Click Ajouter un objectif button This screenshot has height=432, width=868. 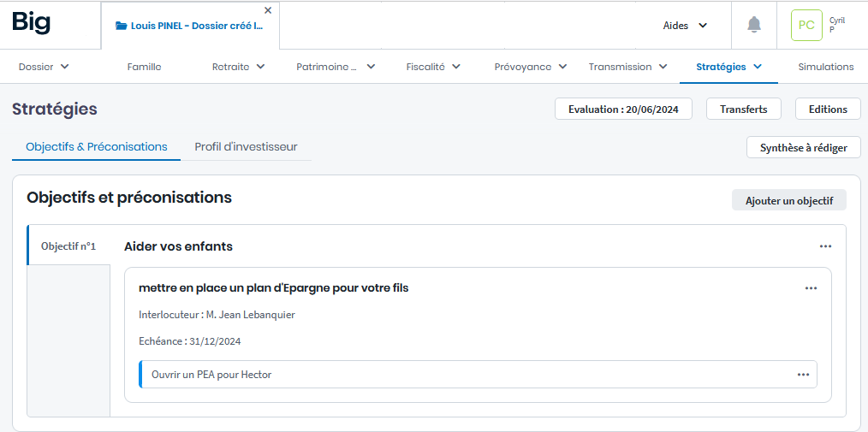coord(788,200)
